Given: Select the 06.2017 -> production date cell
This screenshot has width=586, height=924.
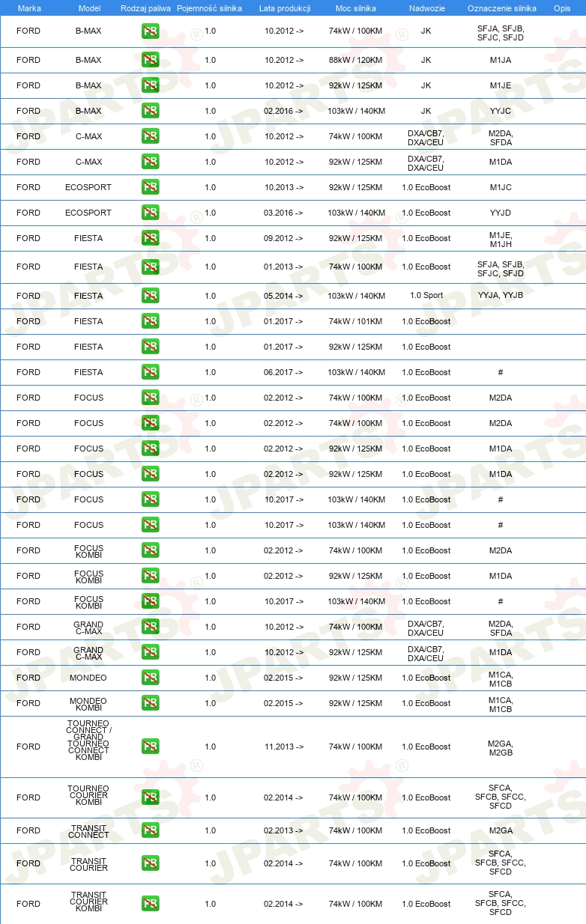Looking at the screenshot, I should click(284, 372).
